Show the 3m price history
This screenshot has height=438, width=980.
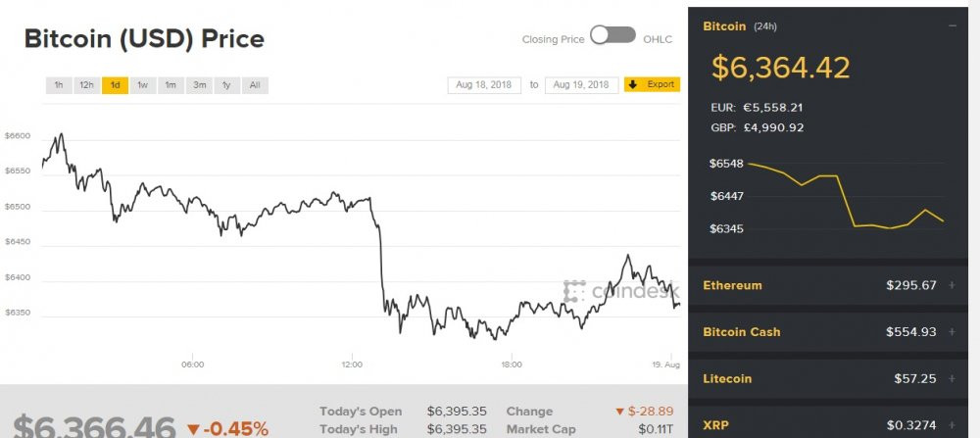pyautogui.click(x=199, y=85)
